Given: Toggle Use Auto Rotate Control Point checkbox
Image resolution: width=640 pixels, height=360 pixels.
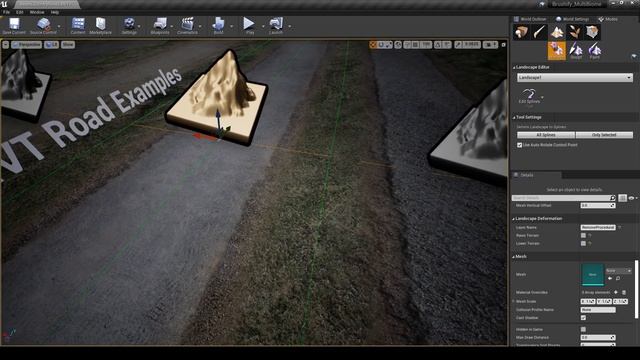Looking at the screenshot, I should click(x=520, y=145).
